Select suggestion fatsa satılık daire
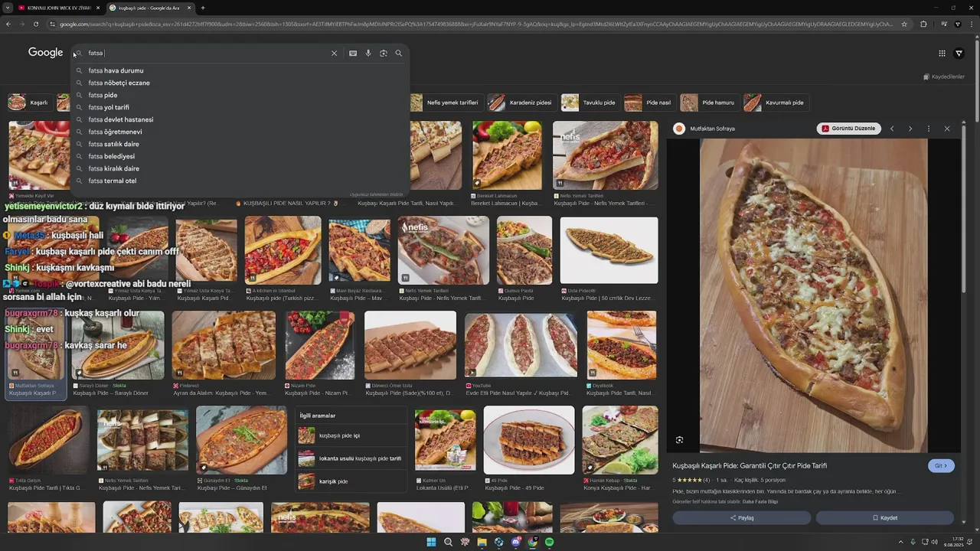 [x=241, y=144]
